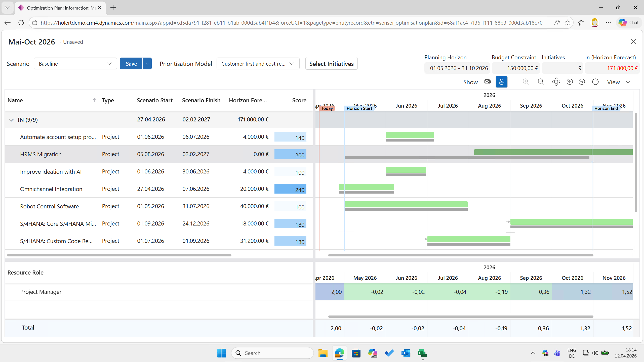Toggle the Show cost banknote icon
Screen dimensions: 644x362
click(x=487, y=82)
